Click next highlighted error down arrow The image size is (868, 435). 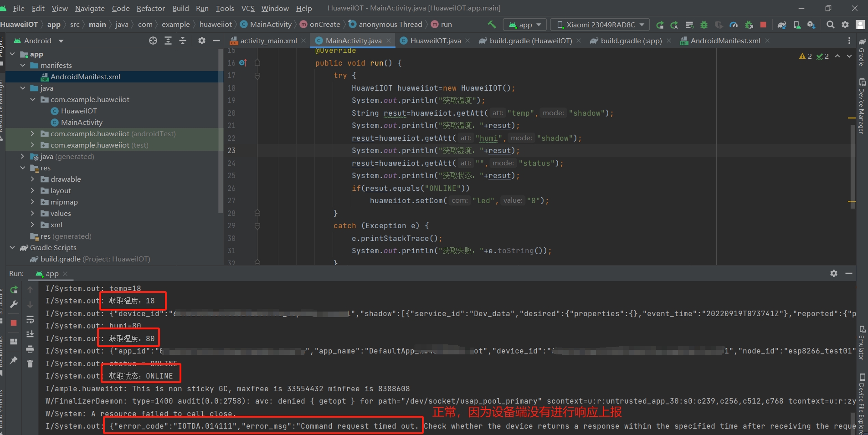coord(849,56)
